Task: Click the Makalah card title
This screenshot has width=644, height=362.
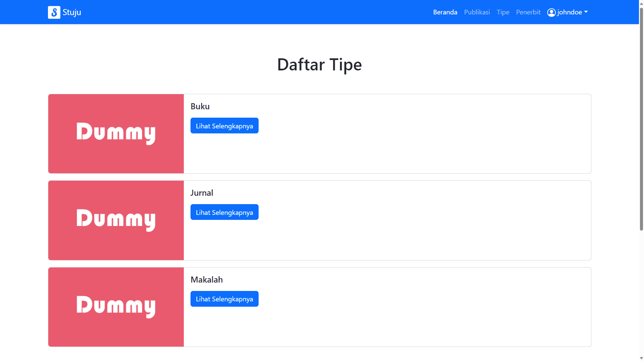Action: click(206, 280)
